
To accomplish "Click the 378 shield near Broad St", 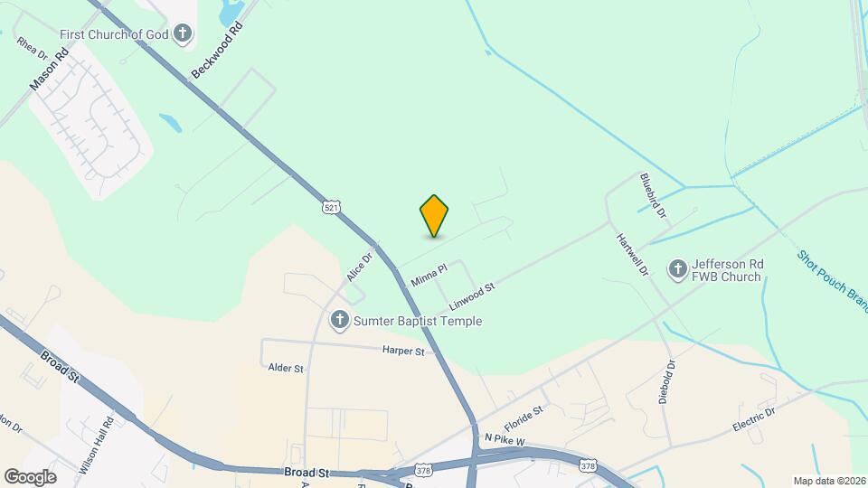I will coord(423,470).
